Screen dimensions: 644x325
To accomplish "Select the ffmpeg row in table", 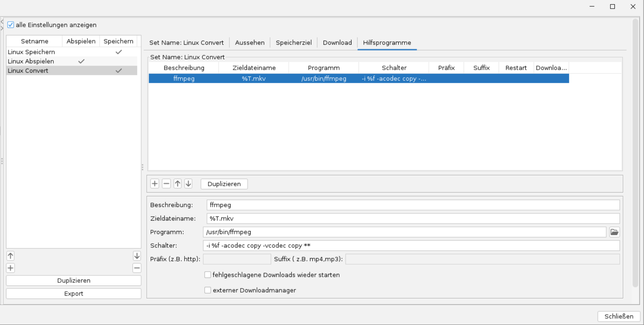I will 359,78.
